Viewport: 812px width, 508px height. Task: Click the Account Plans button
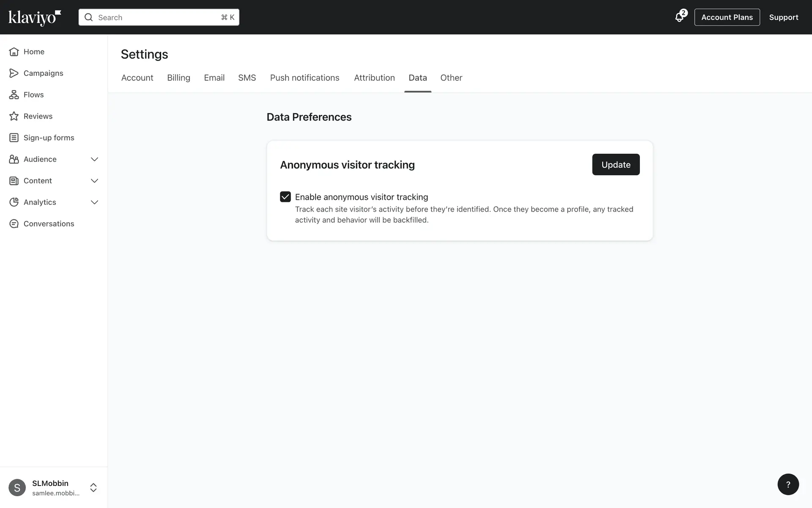pos(727,17)
